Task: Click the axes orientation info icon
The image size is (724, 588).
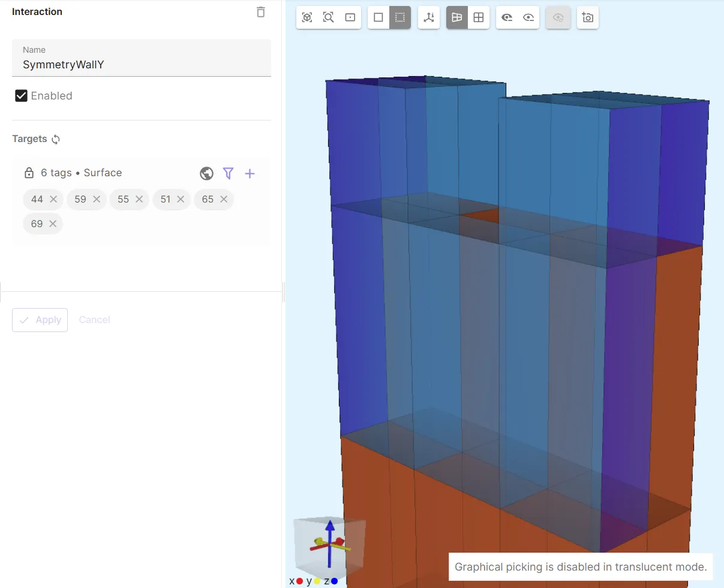Action: point(429,17)
